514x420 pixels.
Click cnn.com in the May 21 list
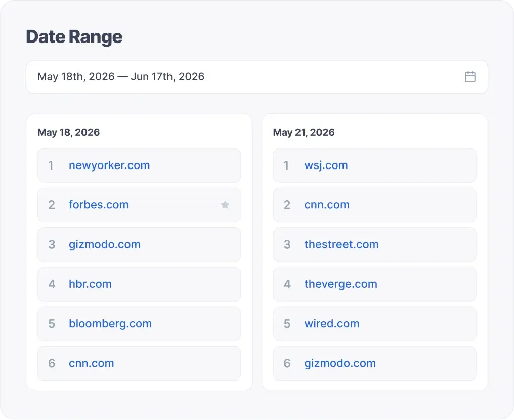327,205
